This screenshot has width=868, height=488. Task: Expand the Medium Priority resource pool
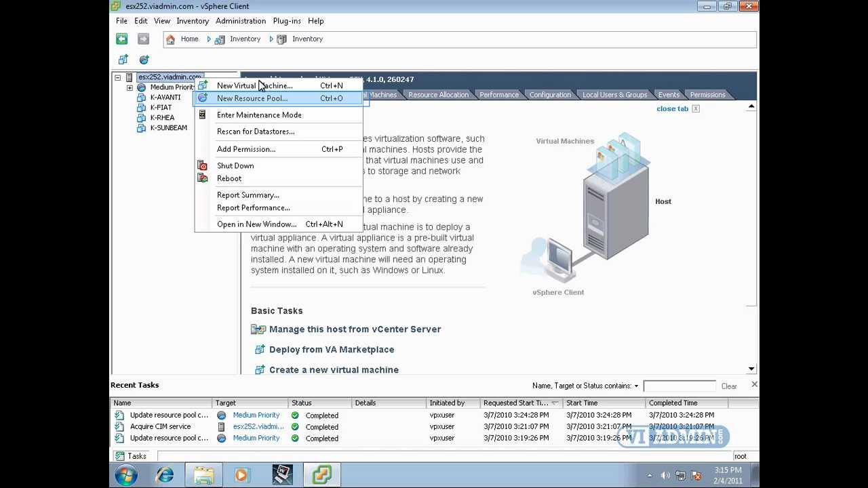pos(130,87)
